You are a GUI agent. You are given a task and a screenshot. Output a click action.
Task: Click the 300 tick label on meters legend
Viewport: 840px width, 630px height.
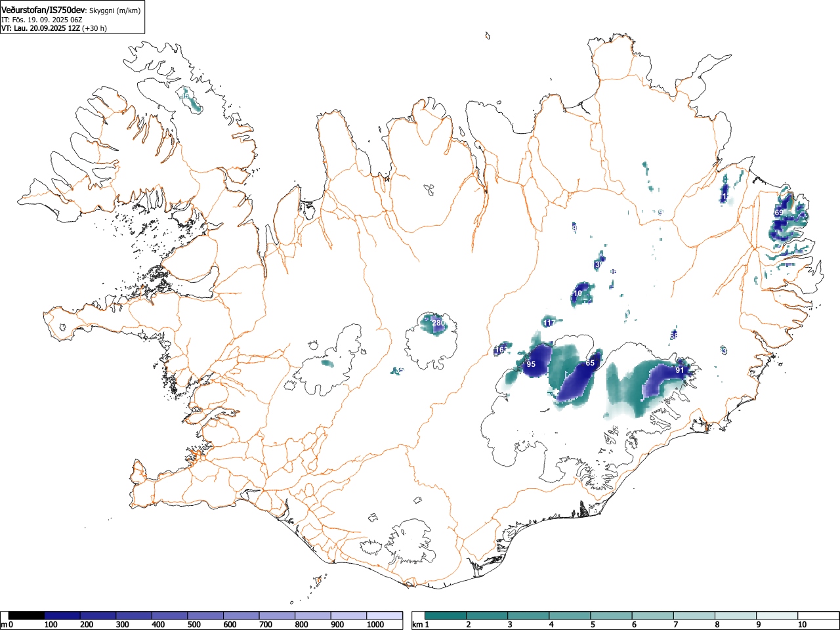(122, 625)
